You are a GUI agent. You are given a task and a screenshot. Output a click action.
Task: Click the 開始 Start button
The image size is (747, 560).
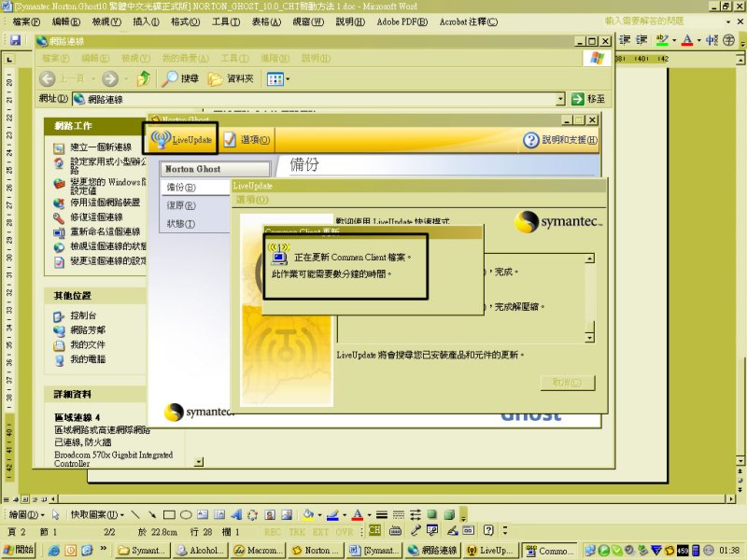coord(18,550)
